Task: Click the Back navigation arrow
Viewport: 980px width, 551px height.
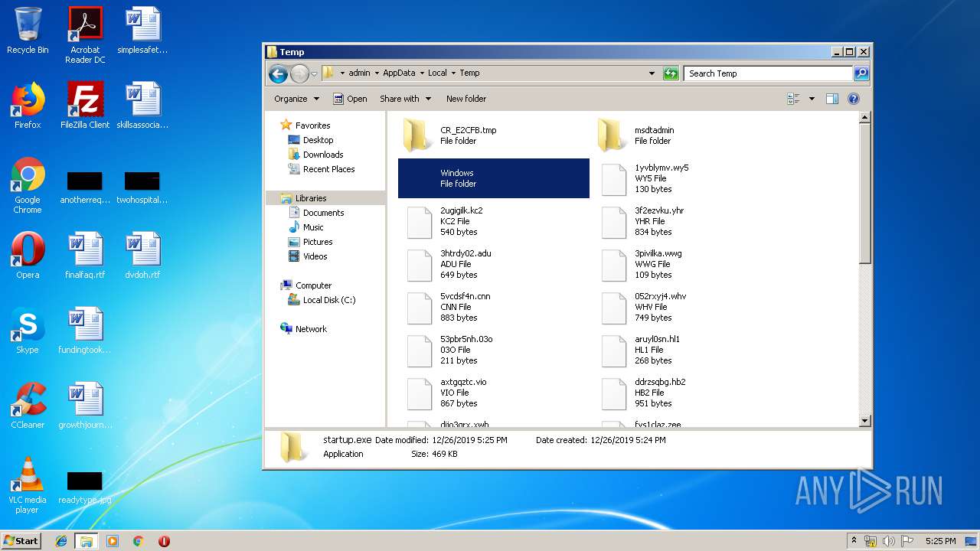Action: [x=278, y=73]
